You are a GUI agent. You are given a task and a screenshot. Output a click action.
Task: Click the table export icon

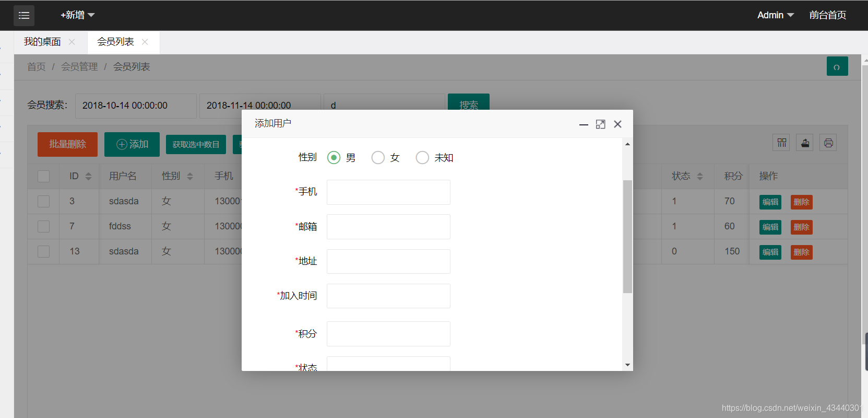[805, 143]
